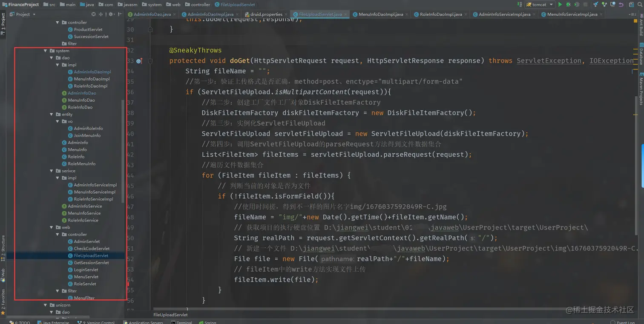Collapse the filter package under system web
Image resolution: width=644 pixels, height=324 pixels.
click(58, 291)
